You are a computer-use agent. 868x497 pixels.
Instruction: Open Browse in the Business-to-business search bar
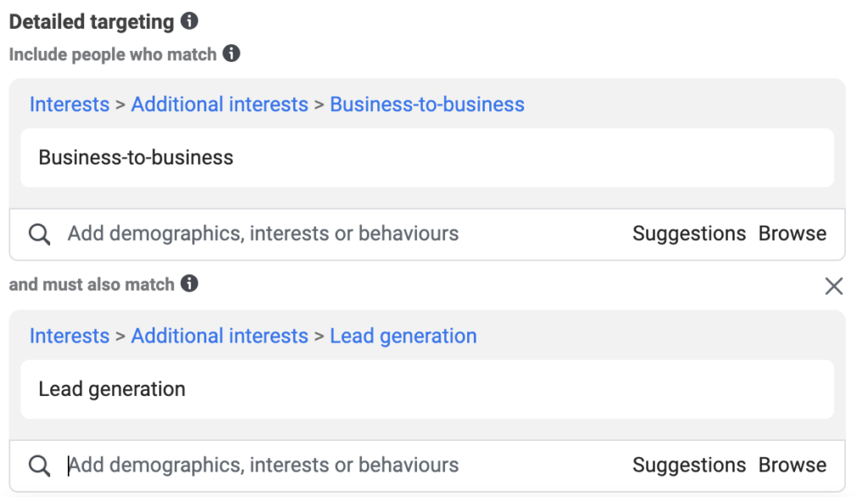pos(793,234)
